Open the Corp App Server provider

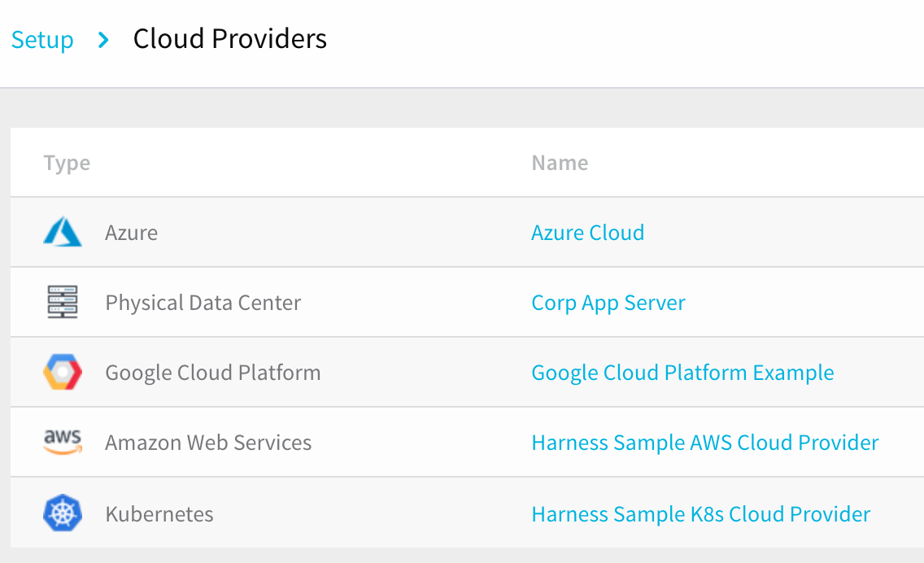coord(608,303)
